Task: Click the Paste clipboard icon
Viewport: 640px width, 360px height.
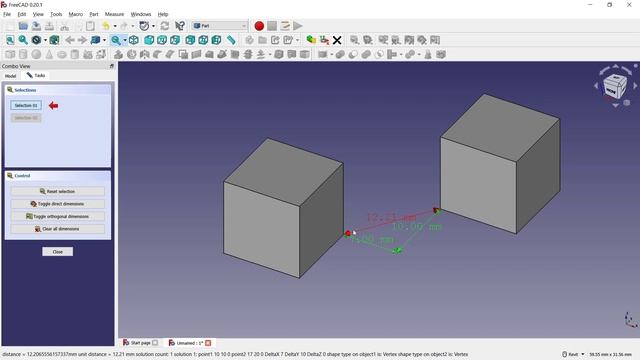Action: click(90, 26)
